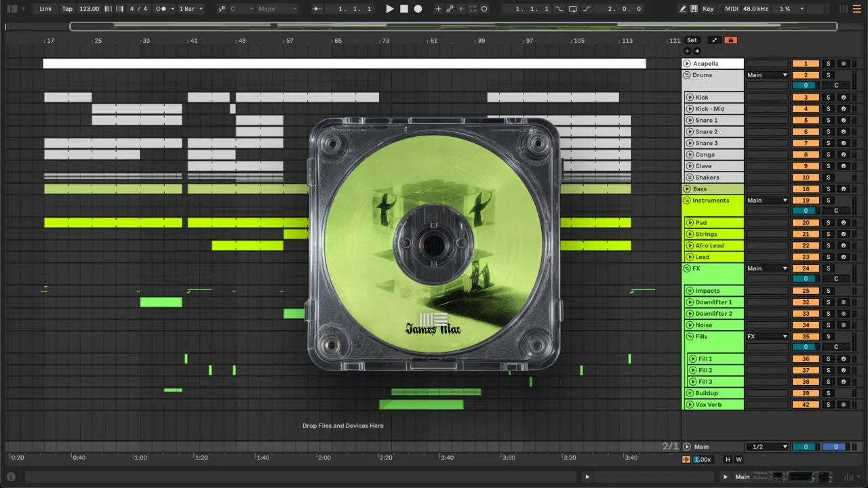Click the Main track blue volume field
868x488 pixels.
tap(835, 447)
